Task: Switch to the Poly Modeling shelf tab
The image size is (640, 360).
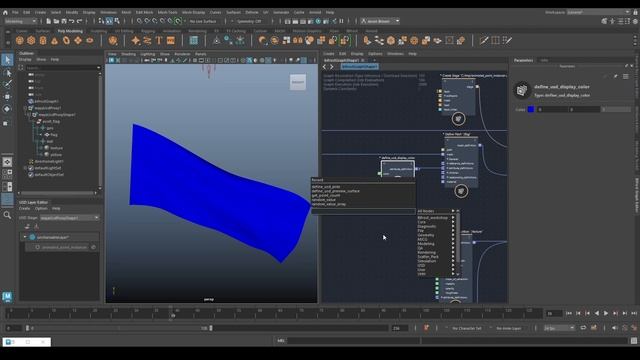Action: click(70, 31)
